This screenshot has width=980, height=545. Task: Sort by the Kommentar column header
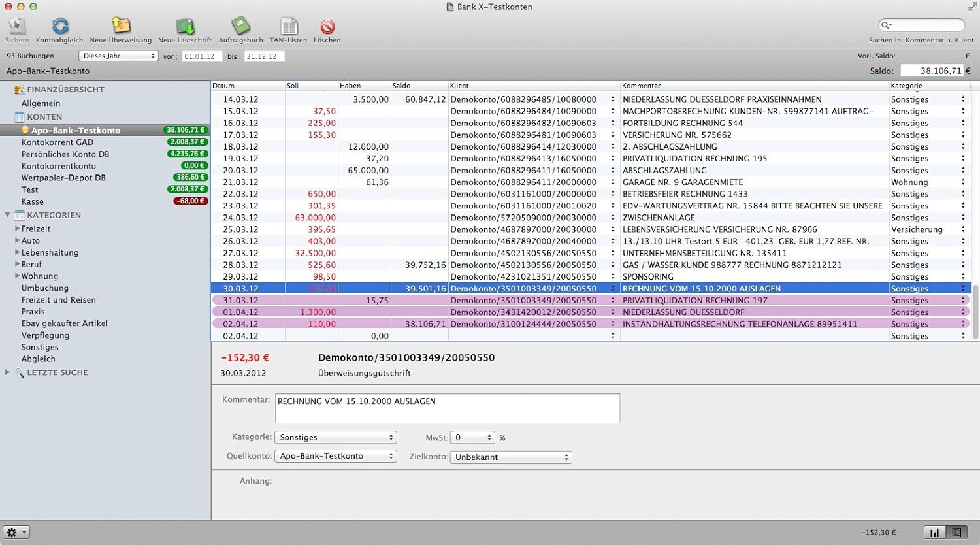tap(754, 86)
